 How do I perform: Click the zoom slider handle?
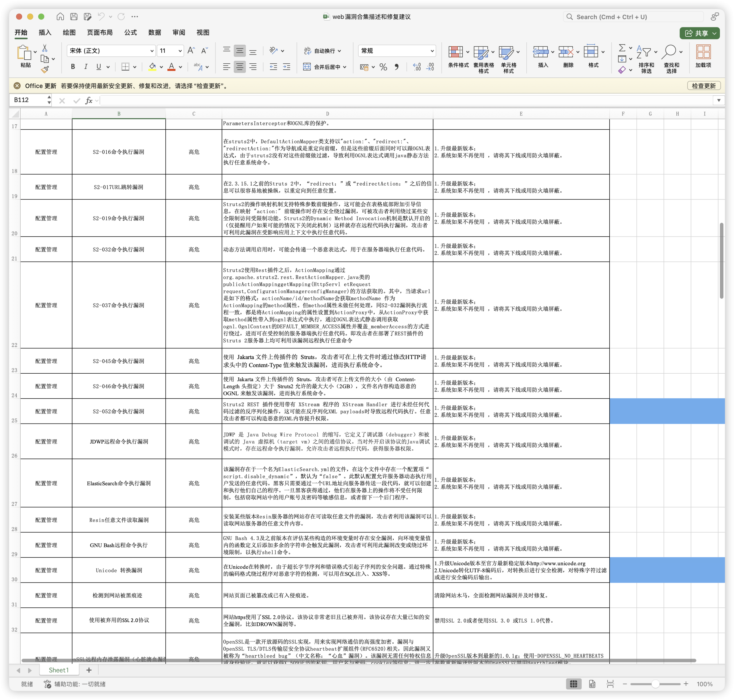tap(655, 684)
